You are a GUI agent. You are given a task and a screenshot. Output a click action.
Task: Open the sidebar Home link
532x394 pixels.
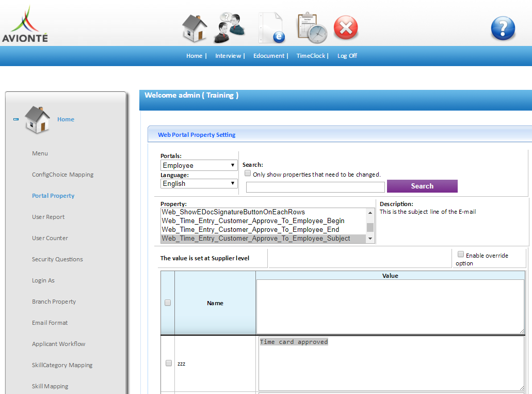66,119
